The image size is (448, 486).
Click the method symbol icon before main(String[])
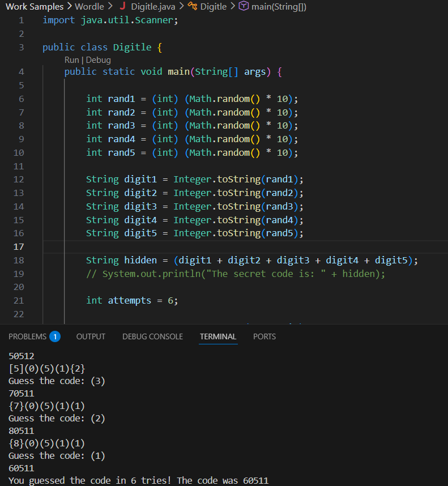pyautogui.click(x=244, y=7)
